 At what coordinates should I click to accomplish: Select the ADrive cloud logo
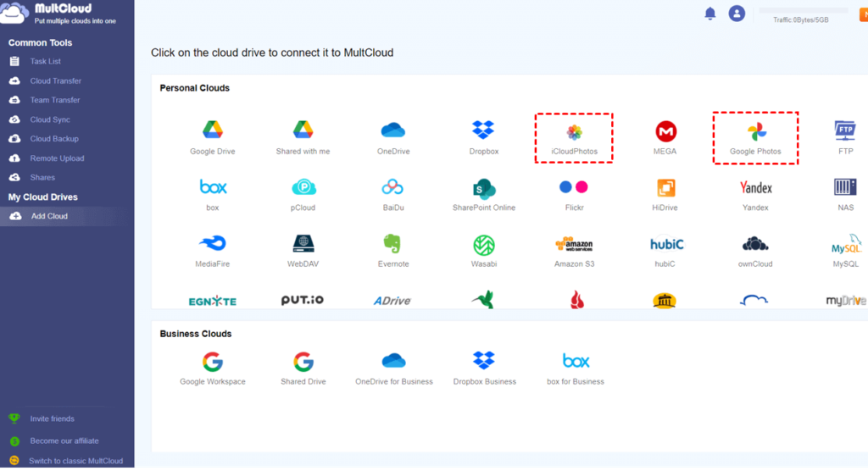point(392,301)
